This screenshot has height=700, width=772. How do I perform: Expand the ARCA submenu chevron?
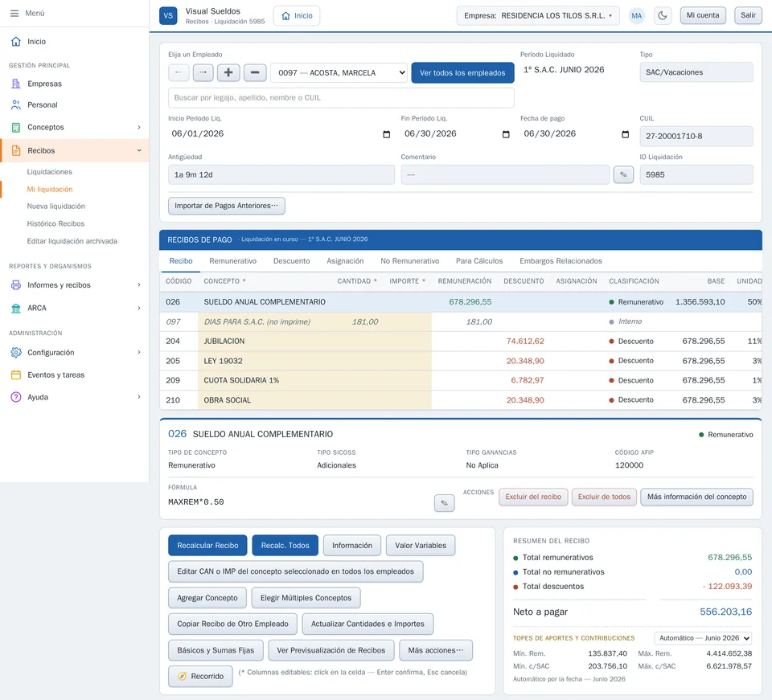[x=139, y=308]
